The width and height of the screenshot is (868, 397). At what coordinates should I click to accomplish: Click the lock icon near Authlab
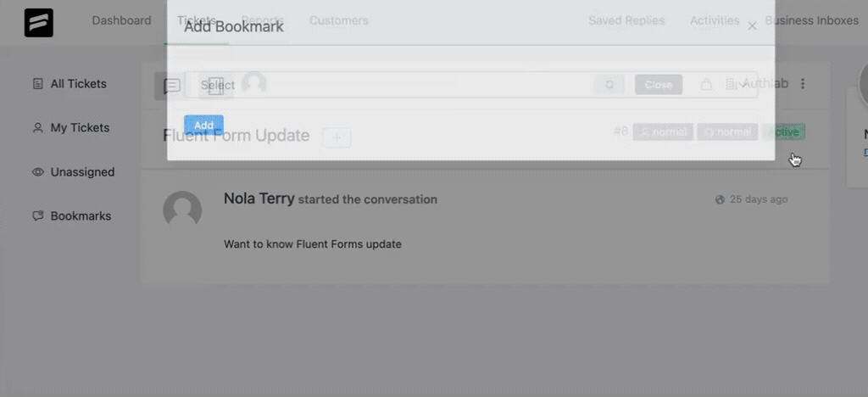coord(706,85)
